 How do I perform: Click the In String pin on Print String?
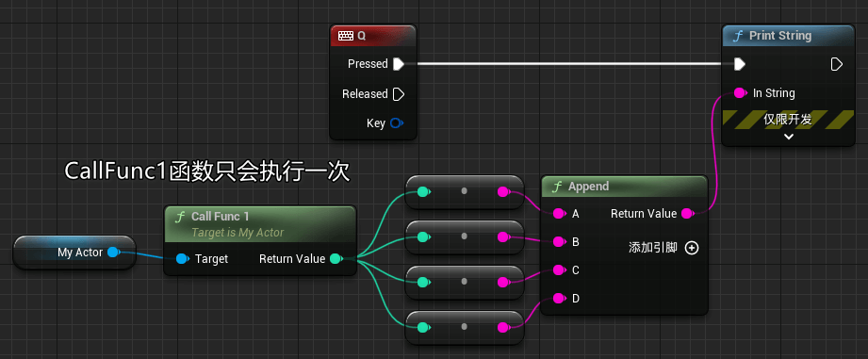(x=740, y=93)
